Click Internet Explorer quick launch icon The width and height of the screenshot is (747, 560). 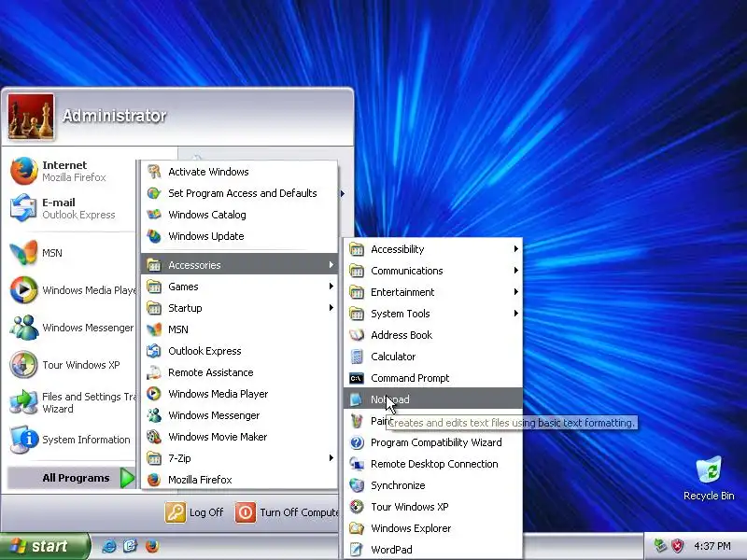point(109,546)
